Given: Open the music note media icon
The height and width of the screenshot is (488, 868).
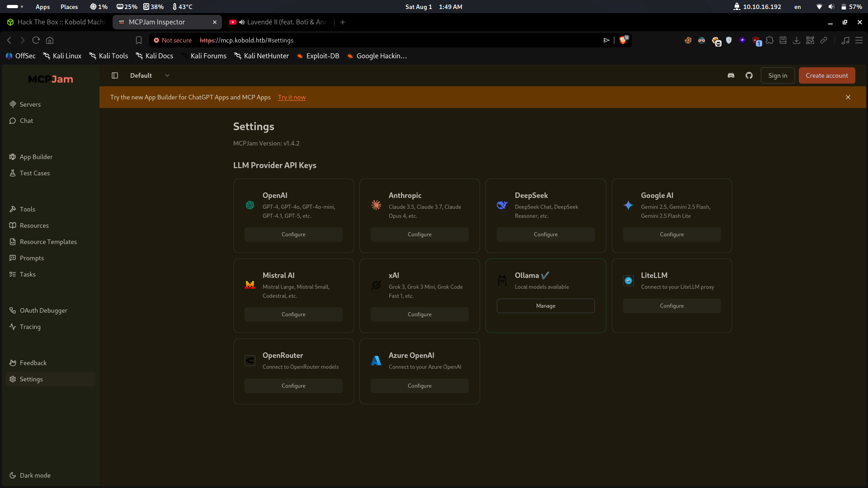Looking at the screenshot, I should pos(845,40).
